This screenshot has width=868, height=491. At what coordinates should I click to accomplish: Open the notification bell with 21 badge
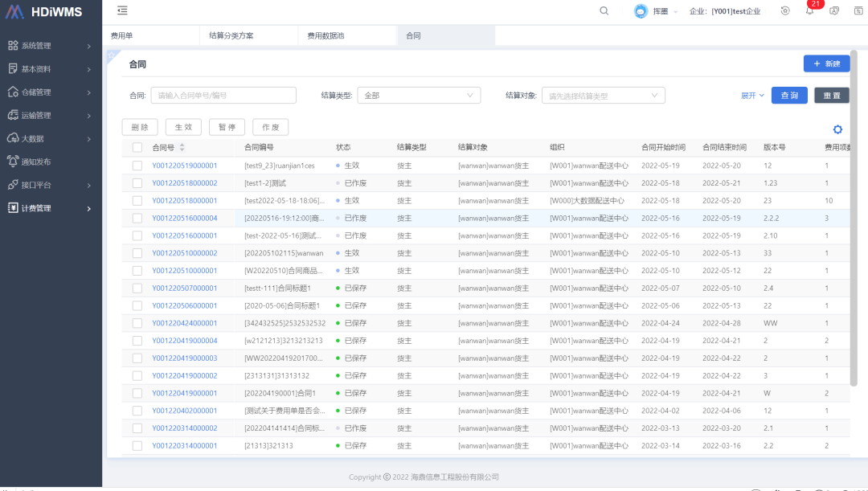pos(810,10)
